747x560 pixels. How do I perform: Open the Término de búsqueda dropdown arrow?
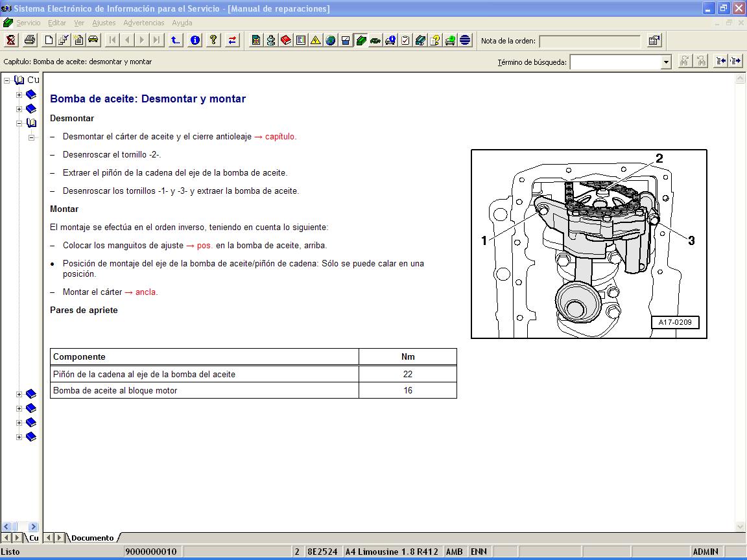666,62
